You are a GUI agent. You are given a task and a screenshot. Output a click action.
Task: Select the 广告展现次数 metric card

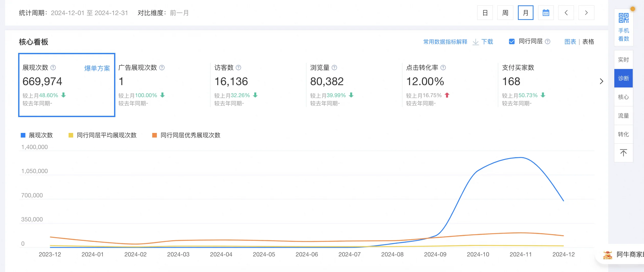pos(162,85)
